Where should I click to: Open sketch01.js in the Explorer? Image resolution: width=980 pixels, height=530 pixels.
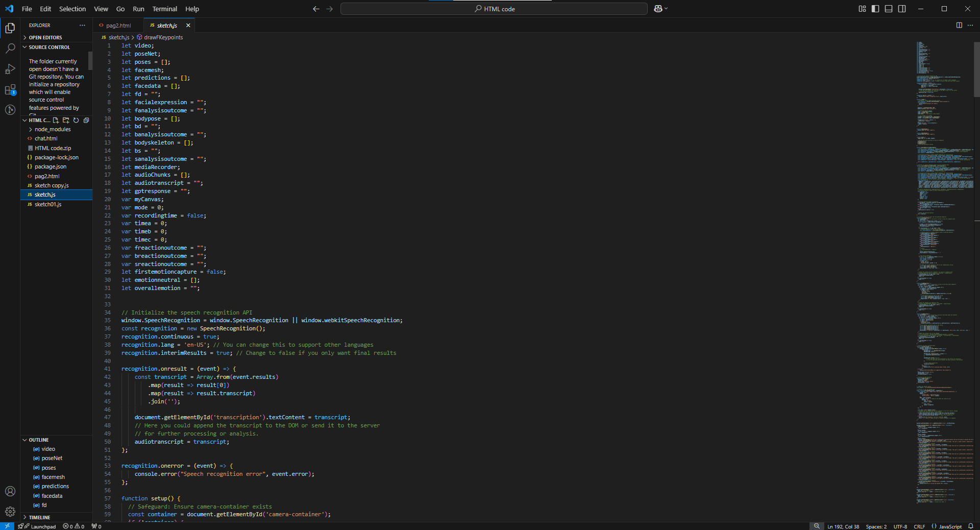pos(56,204)
